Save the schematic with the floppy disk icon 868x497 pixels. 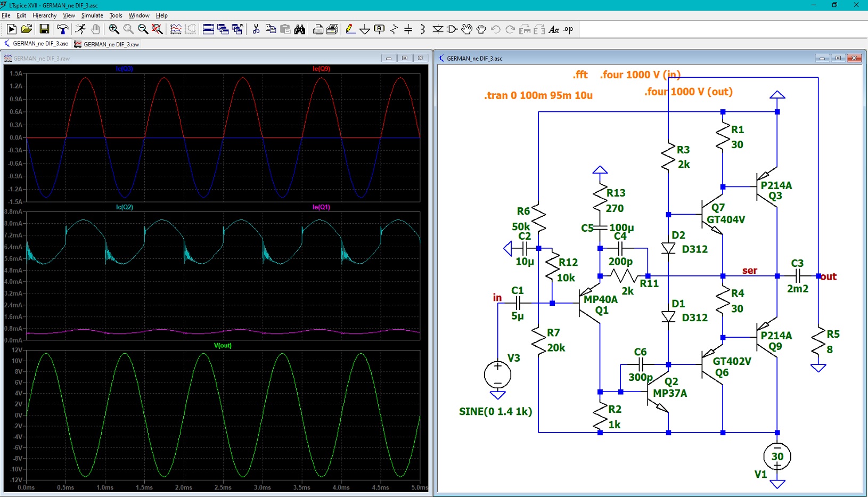tap(44, 29)
